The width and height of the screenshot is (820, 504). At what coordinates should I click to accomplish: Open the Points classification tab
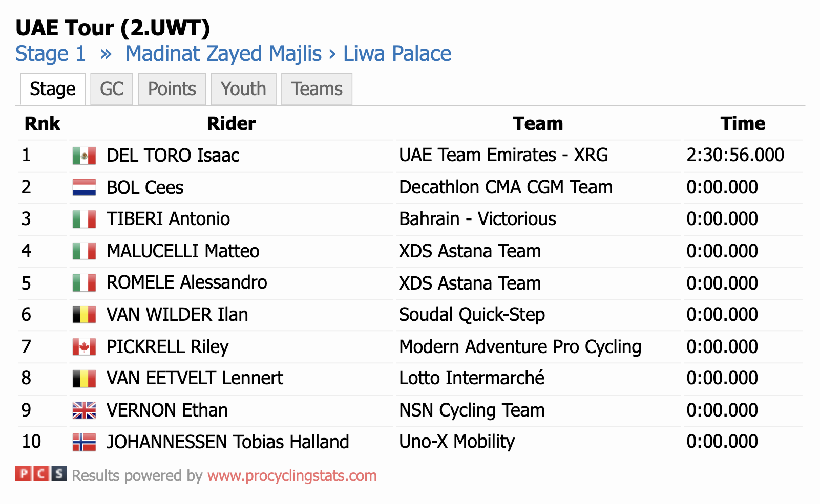coord(172,89)
